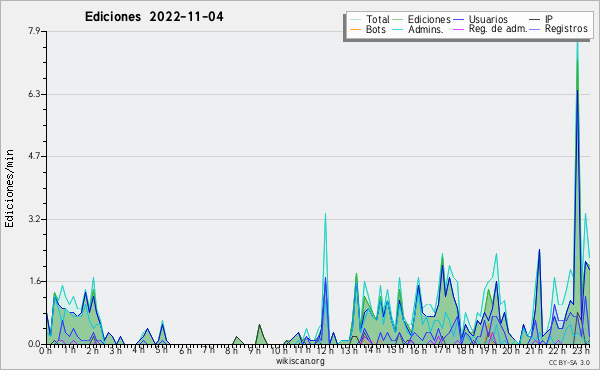Click the Ediciones/min vertical axis label

pos(9,188)
